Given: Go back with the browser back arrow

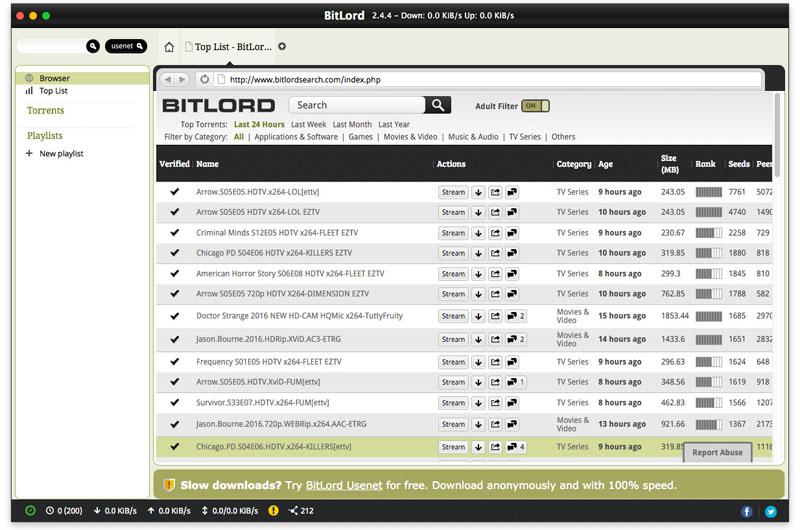Looking at the screenshot, I should coord(167,80).
